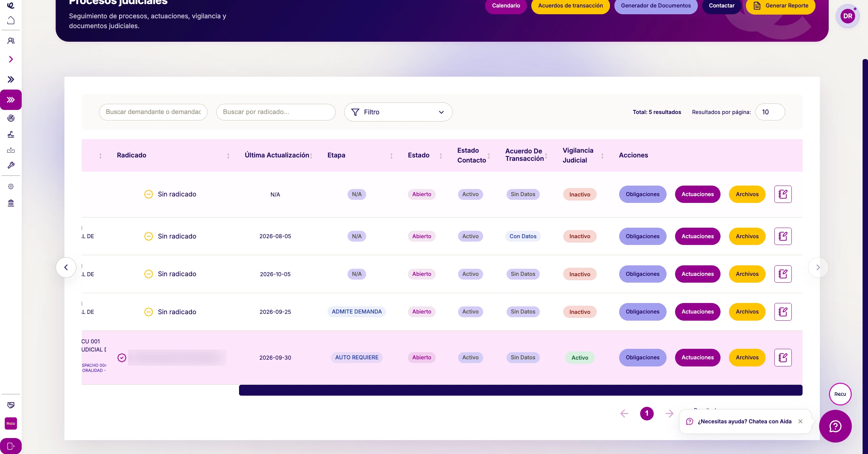Click the Contactar button
Viewport: 868px width, 454px height.
pyautogui.click(x=722, y=6)
